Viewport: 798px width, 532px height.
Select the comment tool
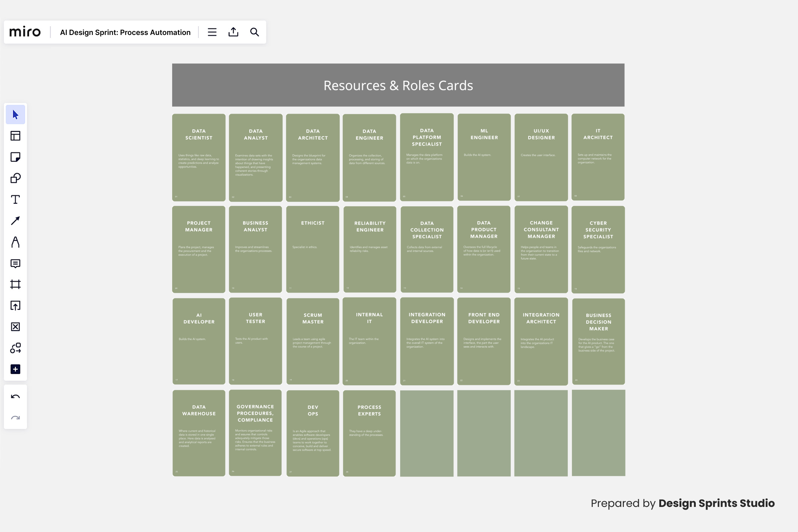15,263
